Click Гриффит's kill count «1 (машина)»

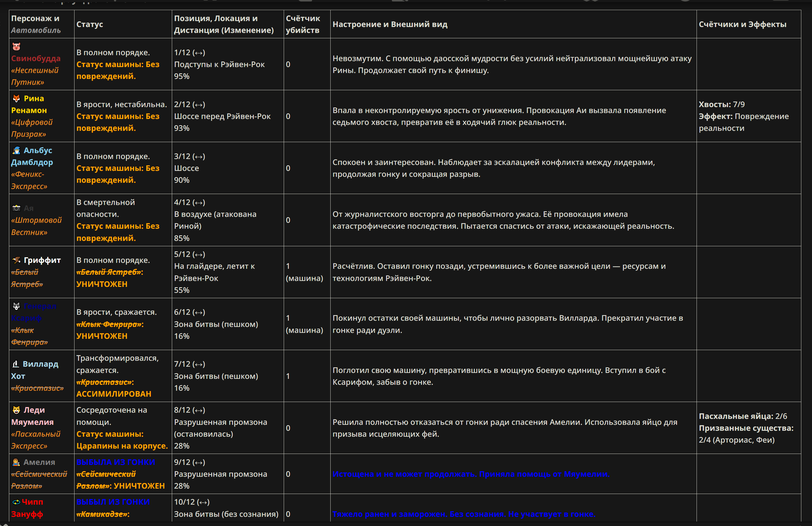point(304,272)
